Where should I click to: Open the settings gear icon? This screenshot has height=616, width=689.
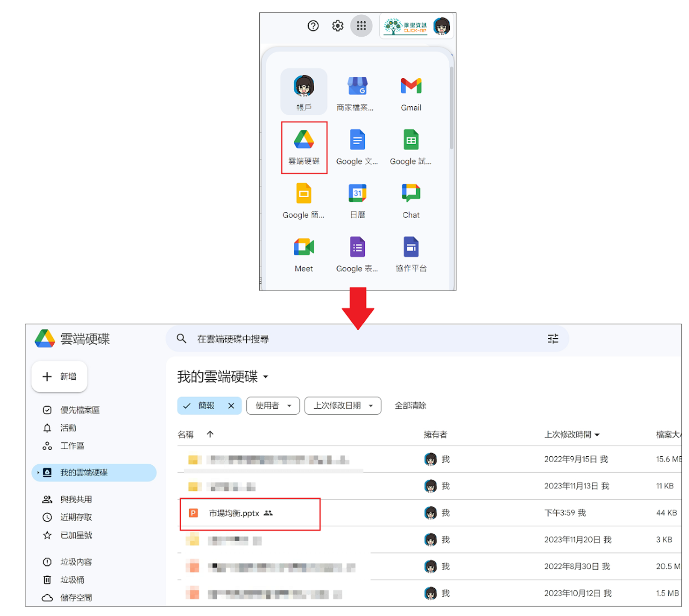click(x=337, y=26)
